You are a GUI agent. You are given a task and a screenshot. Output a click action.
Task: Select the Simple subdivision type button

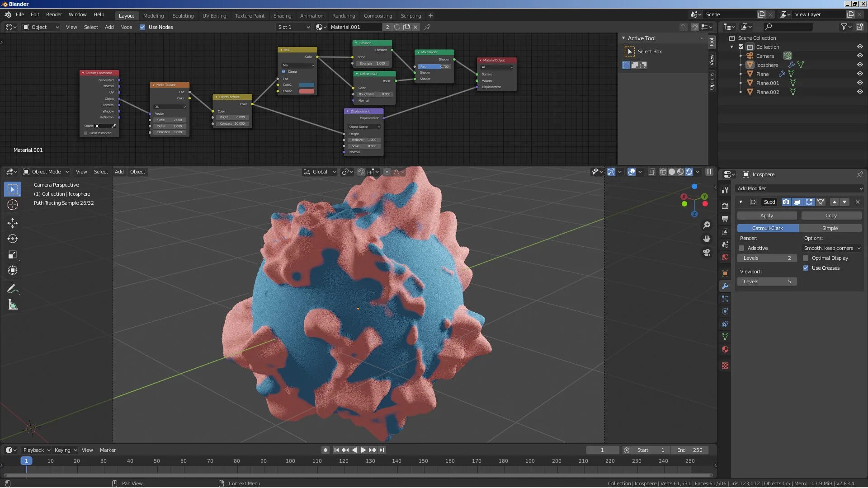[830, 228]
